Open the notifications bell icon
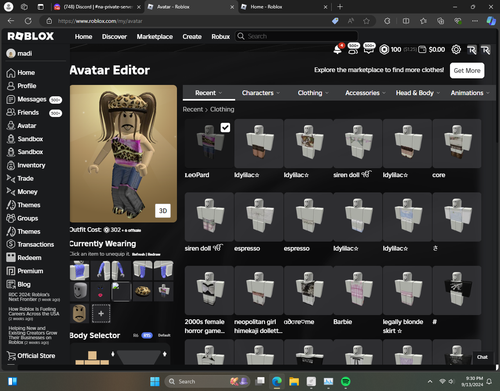 (338, 49)
